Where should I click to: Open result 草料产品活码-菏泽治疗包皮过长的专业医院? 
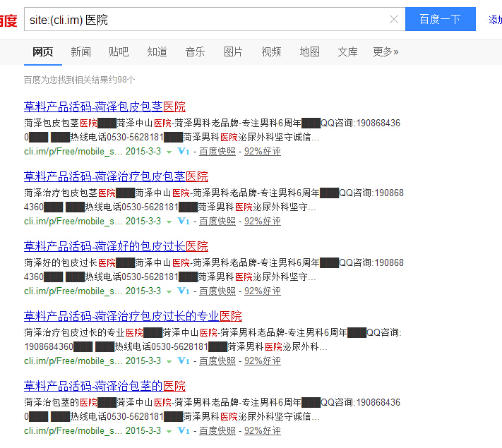(133, 316)
